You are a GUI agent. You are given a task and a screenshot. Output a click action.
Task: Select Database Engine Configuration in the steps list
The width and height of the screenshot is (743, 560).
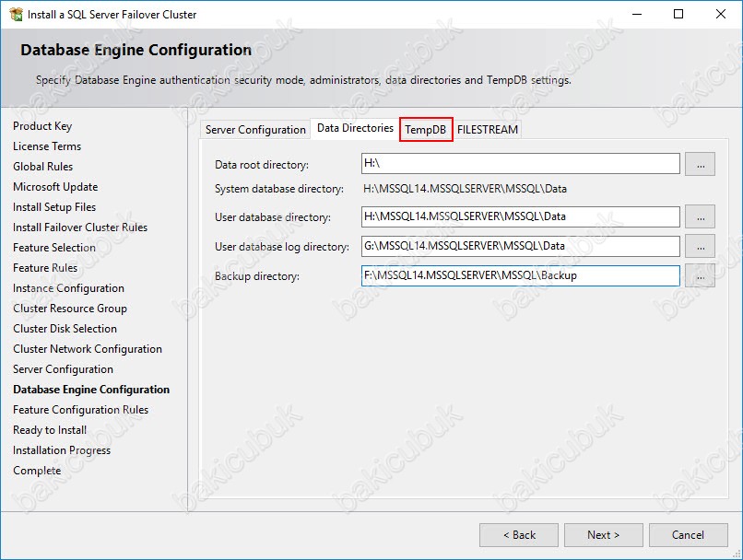[x=91, y=390]
